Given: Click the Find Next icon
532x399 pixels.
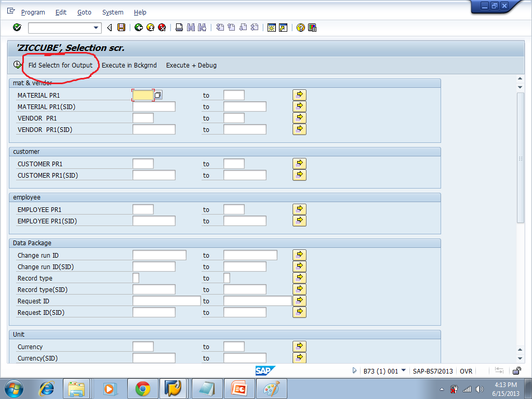Looking at the screenshot, I should (202, 28).
